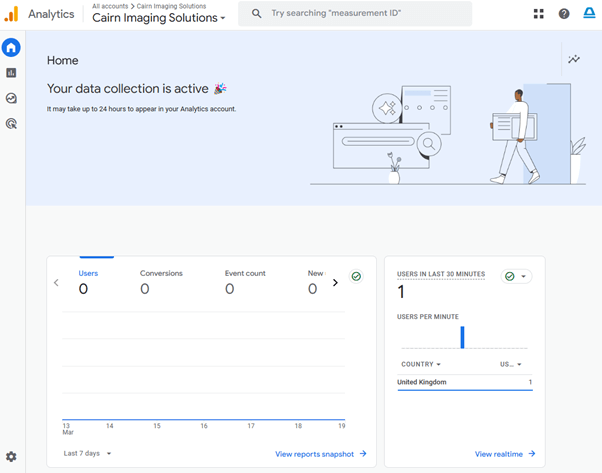Open the Help question mark icon
This screenshot has height=473, width=602.
564,14
